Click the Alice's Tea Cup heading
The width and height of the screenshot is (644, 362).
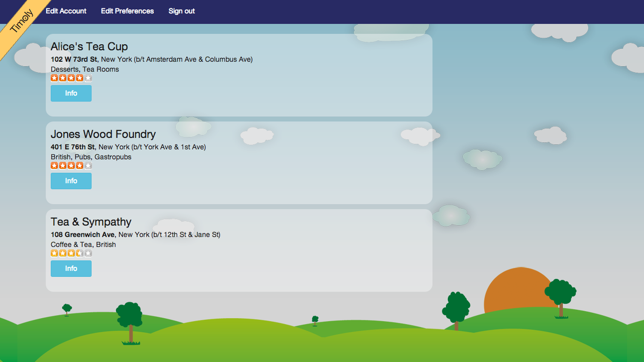(x=89, y=47)
